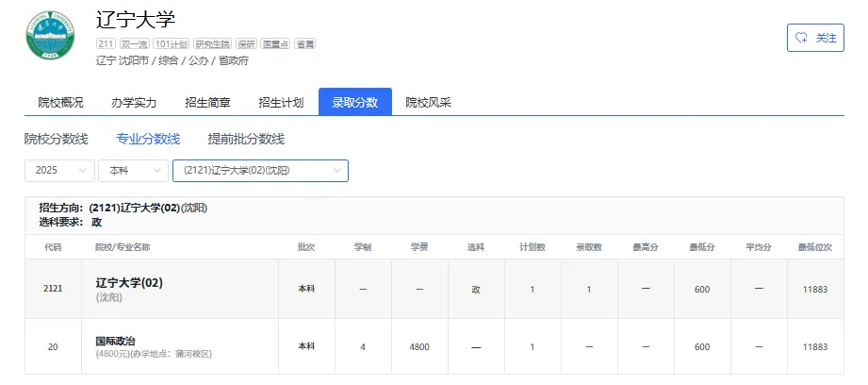Click the 国重点 tag badge

click(276, 43)
